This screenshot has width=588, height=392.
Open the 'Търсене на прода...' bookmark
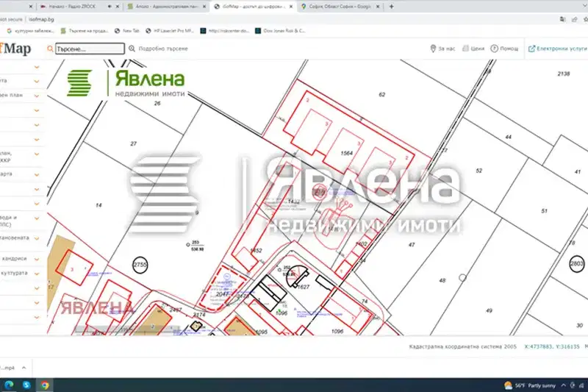click(x=85, y=31)
